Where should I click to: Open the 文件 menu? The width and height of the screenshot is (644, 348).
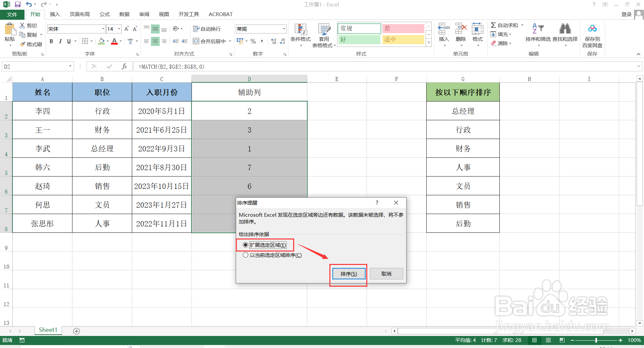[x=12, y=14]
